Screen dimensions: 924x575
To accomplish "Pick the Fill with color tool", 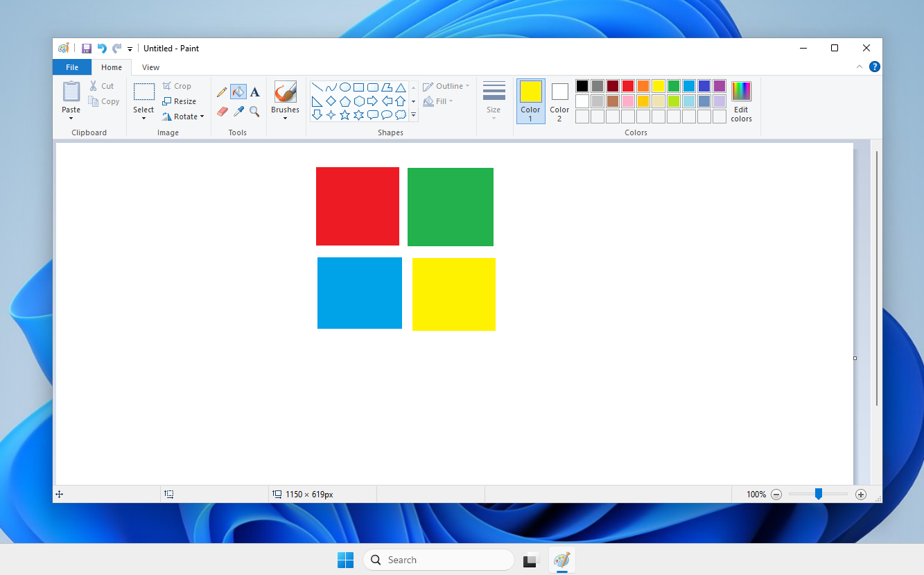I will (237, 91).
